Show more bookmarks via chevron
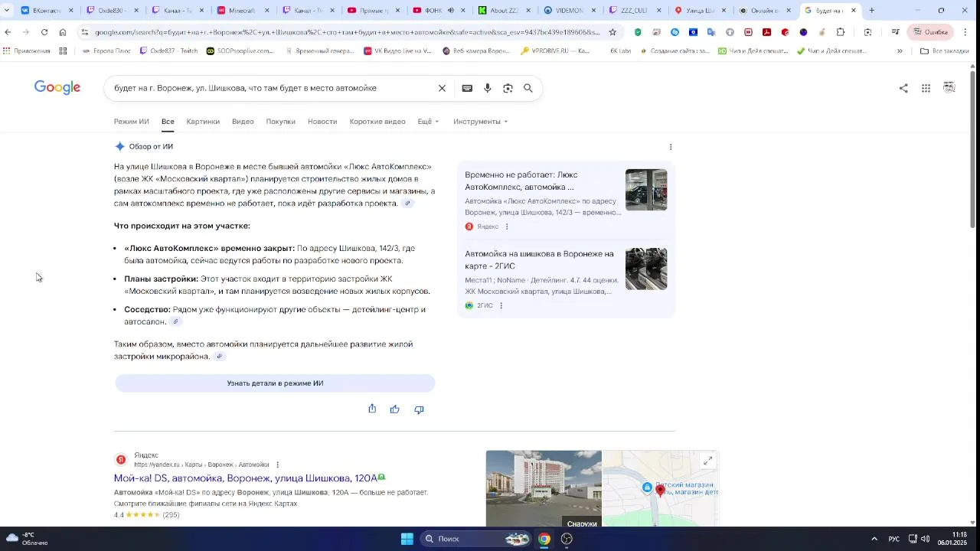 [x=900, y=51]
